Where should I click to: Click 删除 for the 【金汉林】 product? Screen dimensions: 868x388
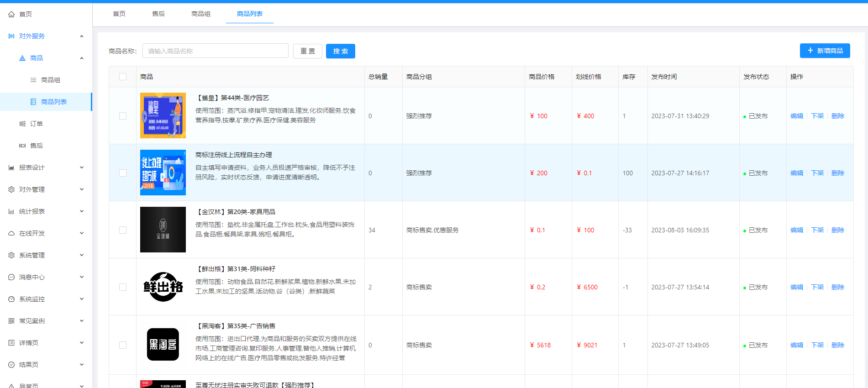point(838,230)
